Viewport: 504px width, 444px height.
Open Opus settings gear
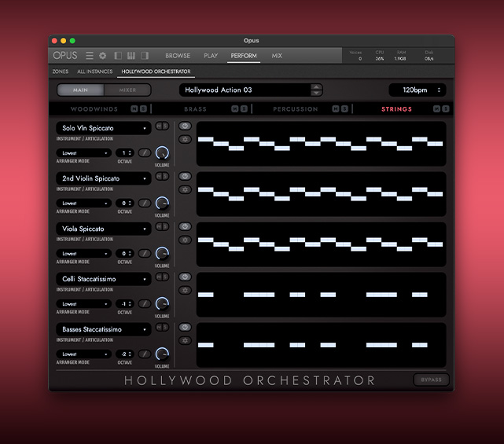(x=102, y=56)
